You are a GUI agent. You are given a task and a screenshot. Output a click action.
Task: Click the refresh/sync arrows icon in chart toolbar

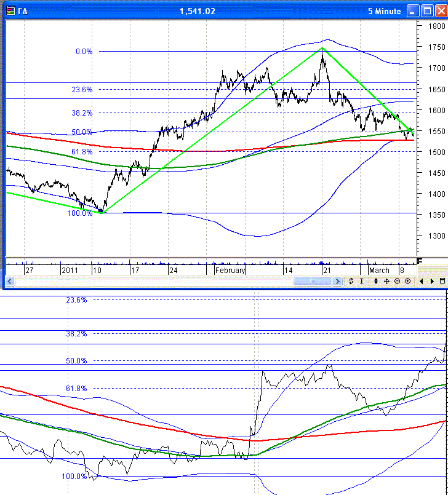click(351, 281)
